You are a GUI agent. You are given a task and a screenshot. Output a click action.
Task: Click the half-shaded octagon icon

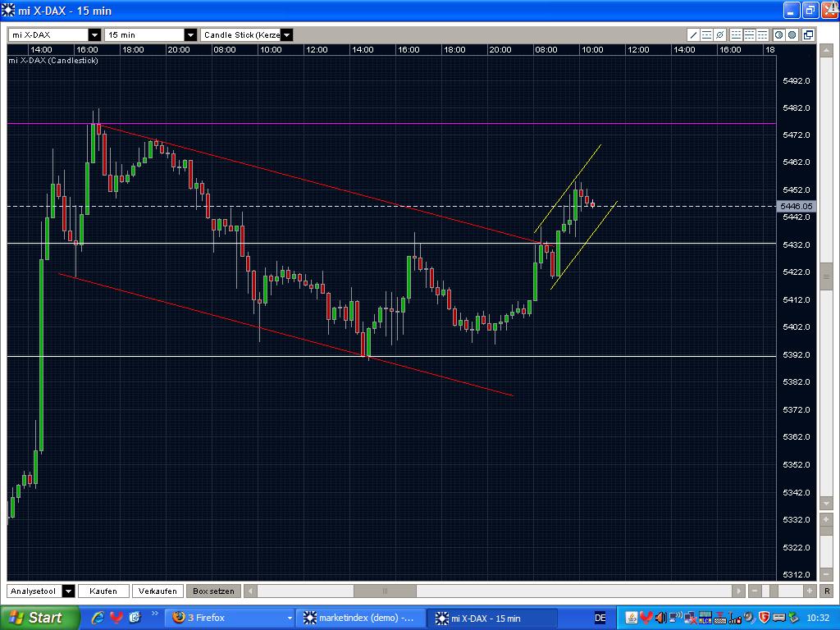coord(779,34)
